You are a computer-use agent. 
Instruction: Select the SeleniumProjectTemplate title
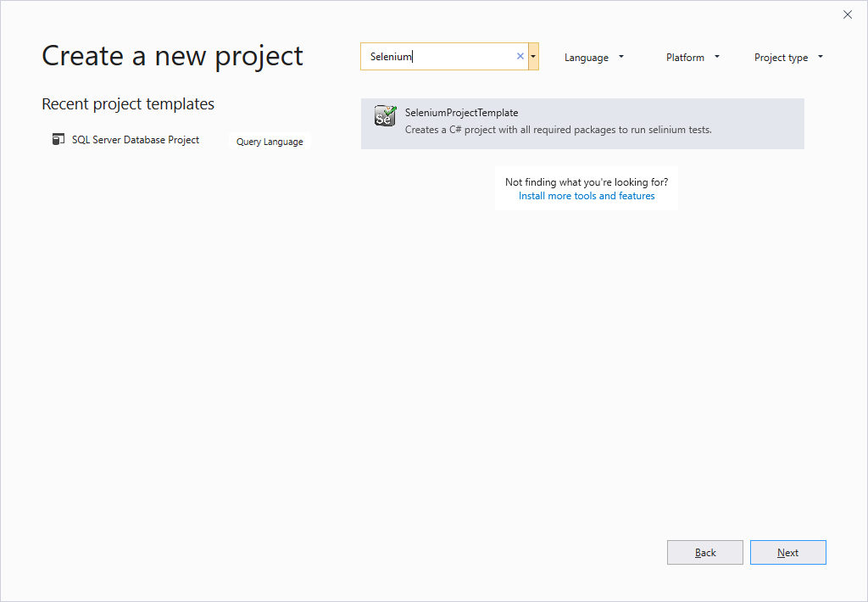461,113
